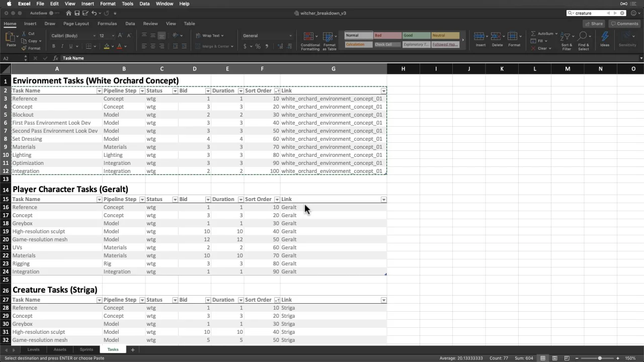Toggle Wrap Text
The height and width of the screenshot is (362, 644).
pyautogui.click(x=210, y=36)
